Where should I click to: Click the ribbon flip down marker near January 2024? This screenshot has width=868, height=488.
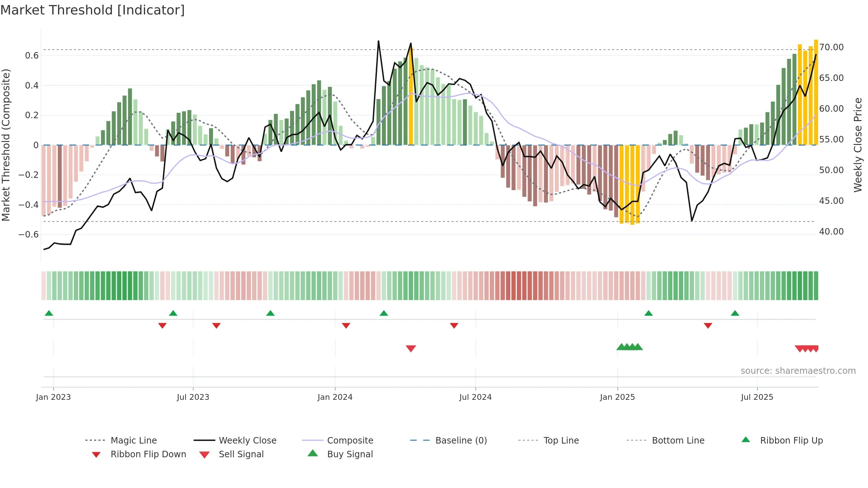(x=346, y=326)
